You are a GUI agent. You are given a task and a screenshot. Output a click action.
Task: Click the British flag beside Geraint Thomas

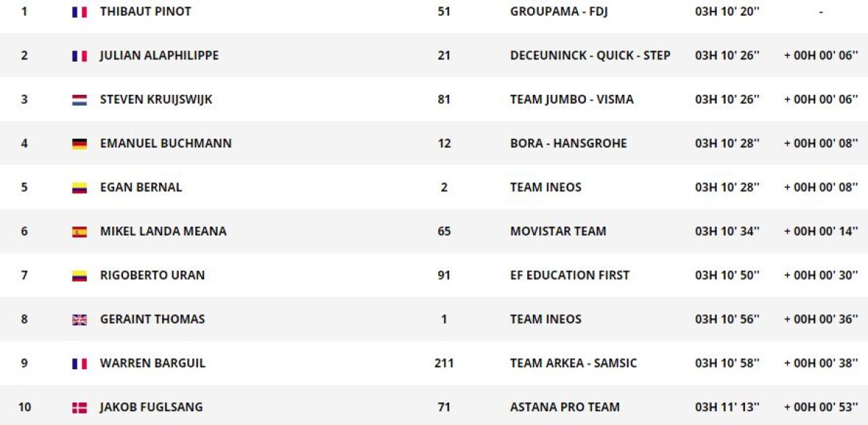(80, 319)
